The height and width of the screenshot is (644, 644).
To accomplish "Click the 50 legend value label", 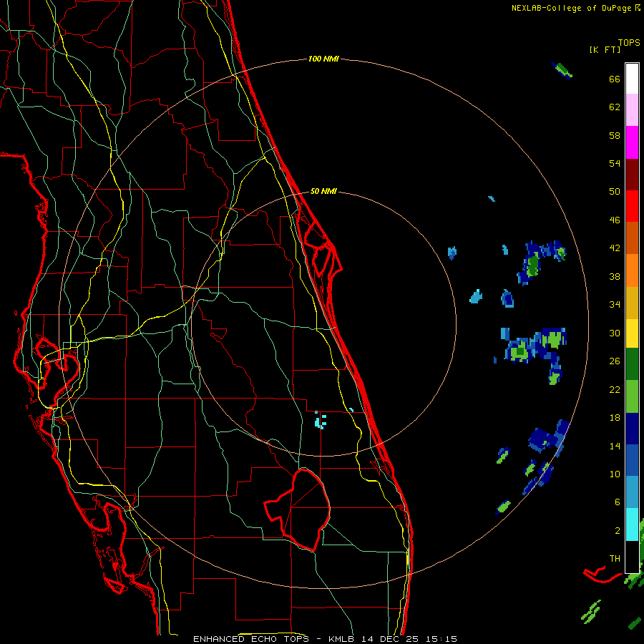I will click(x=615, y=191).
